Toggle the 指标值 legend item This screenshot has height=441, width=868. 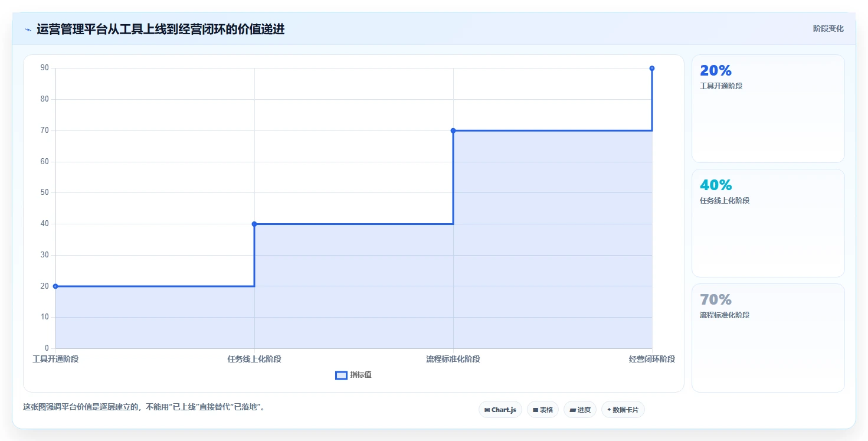pyautogui.click(x=353, y=375)
